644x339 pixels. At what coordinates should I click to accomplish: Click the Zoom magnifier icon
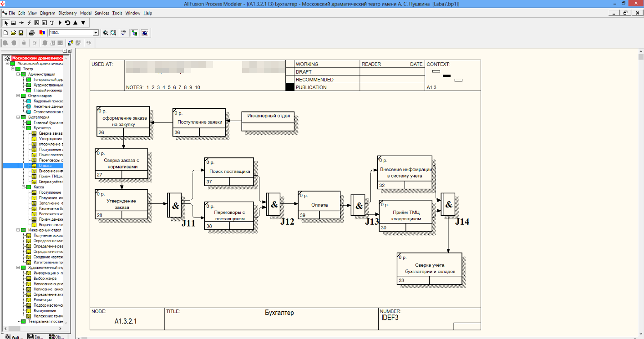tap(106, 33)
